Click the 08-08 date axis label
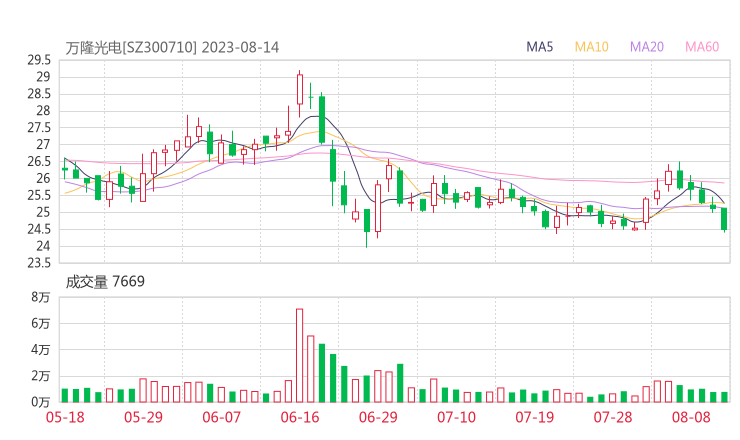Viewport: 740px width, 440px height. point(691,417)
